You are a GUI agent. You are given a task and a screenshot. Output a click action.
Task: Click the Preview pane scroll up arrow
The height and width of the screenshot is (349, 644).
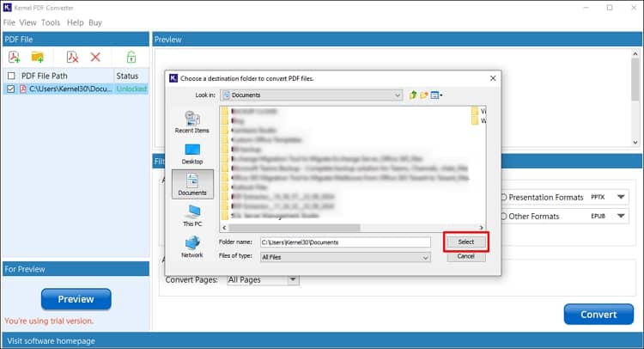635,53
